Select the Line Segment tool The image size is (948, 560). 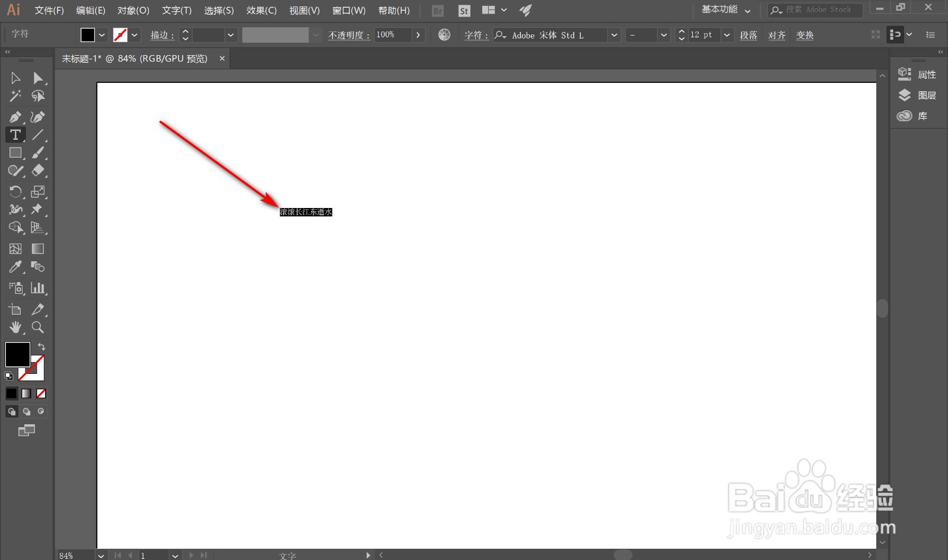point(38,135)
